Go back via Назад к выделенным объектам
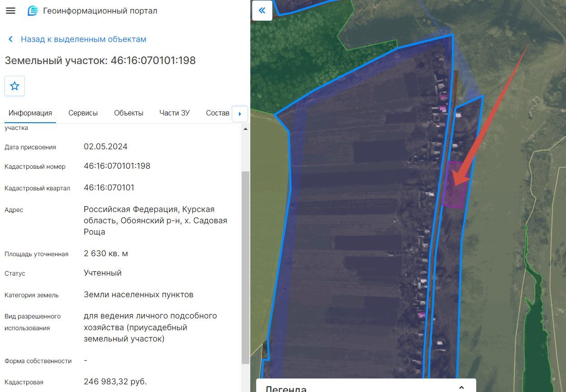Screen dimensions: 566x392 tap(83, 39)
